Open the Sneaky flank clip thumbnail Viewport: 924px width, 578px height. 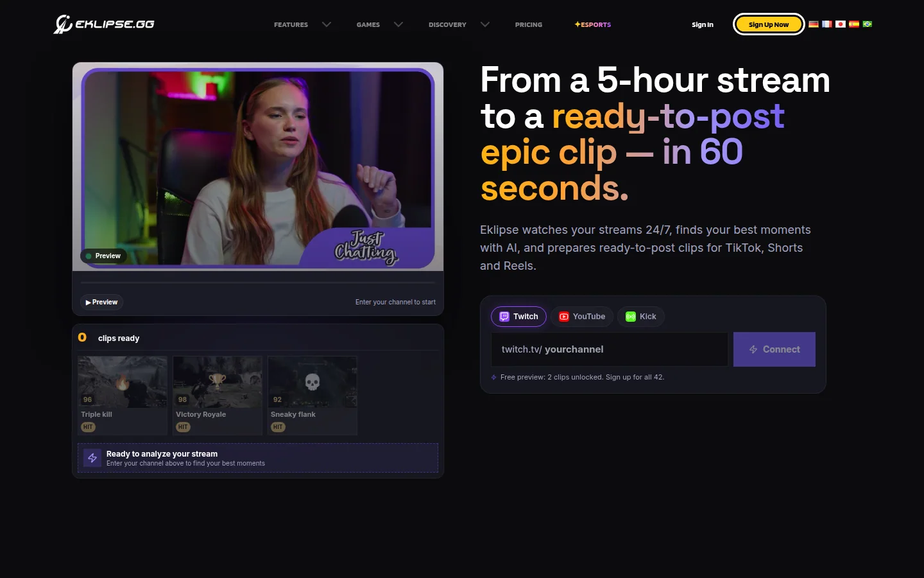tap(312, 382)
